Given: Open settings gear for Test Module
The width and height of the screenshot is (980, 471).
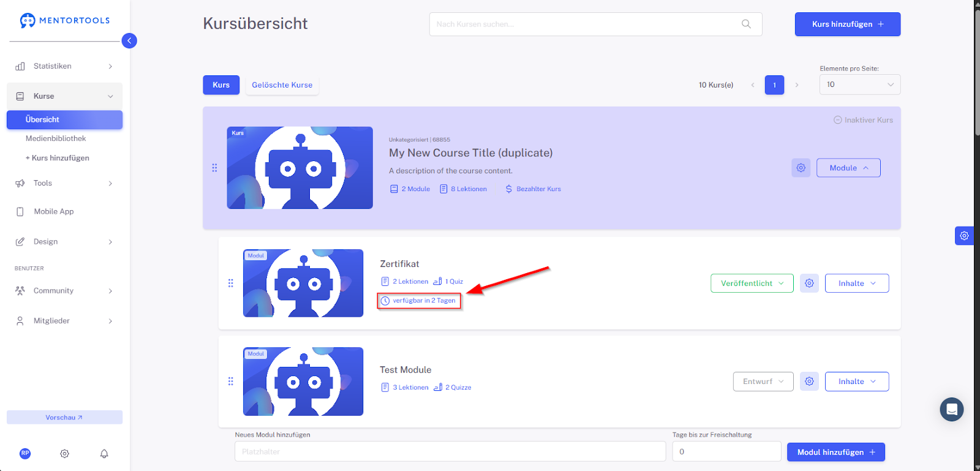Looking at the screenshot, I should [809, 381].
